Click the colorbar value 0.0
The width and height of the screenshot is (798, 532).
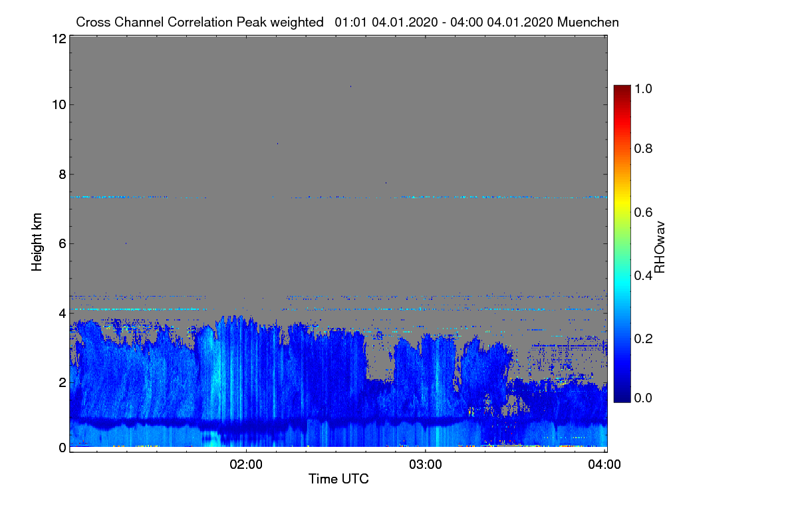coord(644,398)
